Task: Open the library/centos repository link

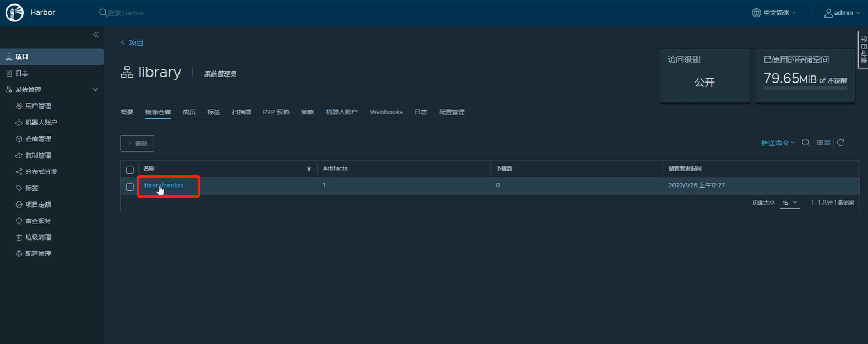Action: [x=163, y=185]
